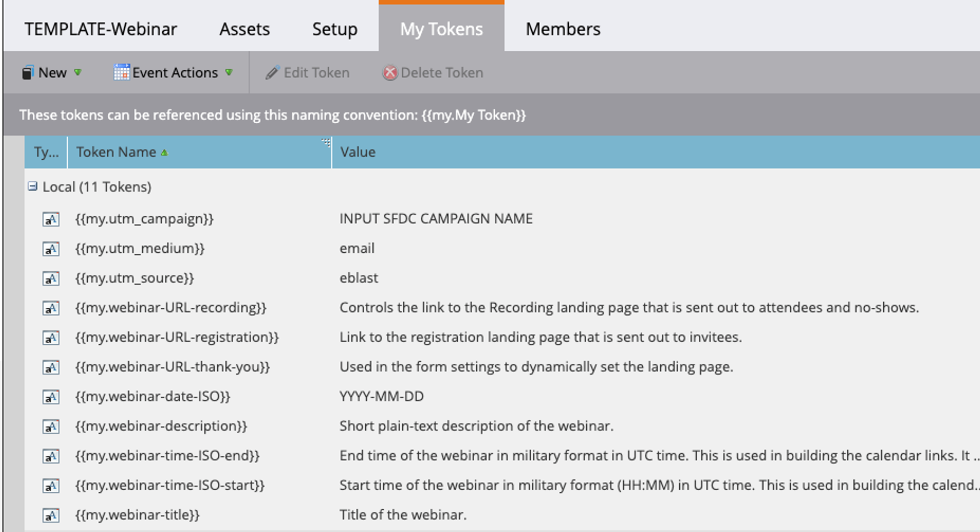
Task: Open the Setup tab
Action: [335, 29]
